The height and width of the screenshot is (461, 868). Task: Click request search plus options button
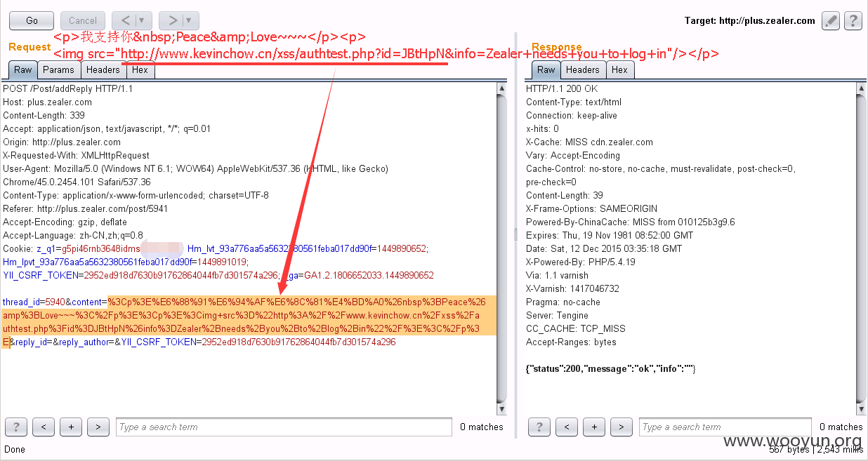(x=71, y=427)
